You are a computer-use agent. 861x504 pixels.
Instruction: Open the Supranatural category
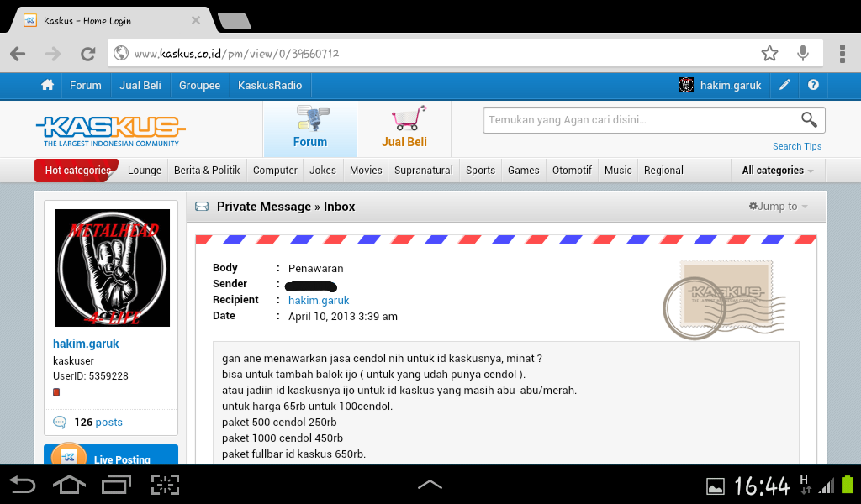[424, 171]
